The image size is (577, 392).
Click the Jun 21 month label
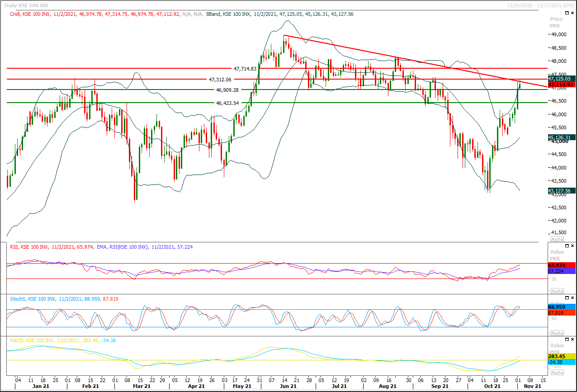(x=288, y=387)
